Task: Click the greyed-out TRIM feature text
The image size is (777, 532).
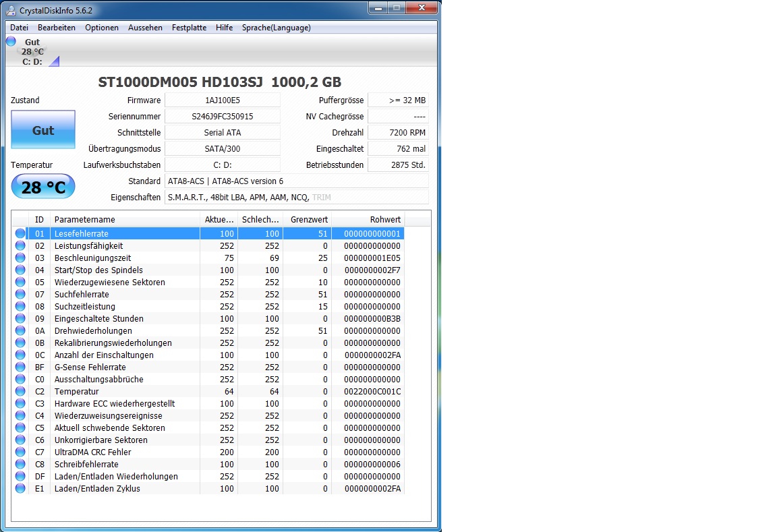Action: coord(322,197)
